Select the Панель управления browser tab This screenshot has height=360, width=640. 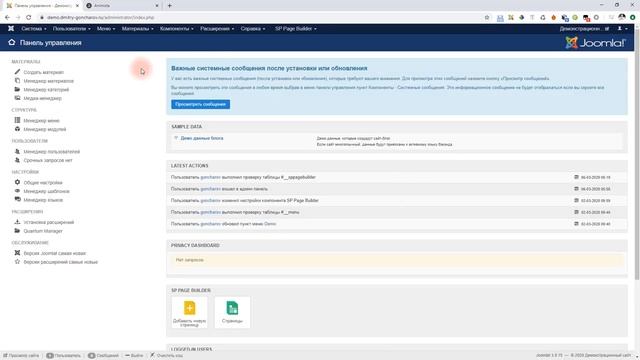click(42, 6)
